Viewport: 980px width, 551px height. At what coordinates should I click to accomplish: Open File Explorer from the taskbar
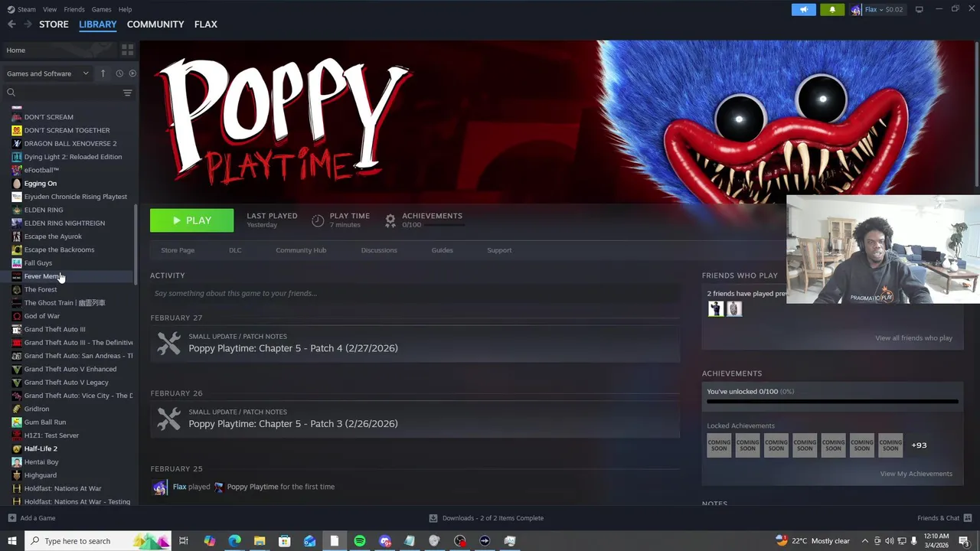pyautogui.click(x=260, y=541)
